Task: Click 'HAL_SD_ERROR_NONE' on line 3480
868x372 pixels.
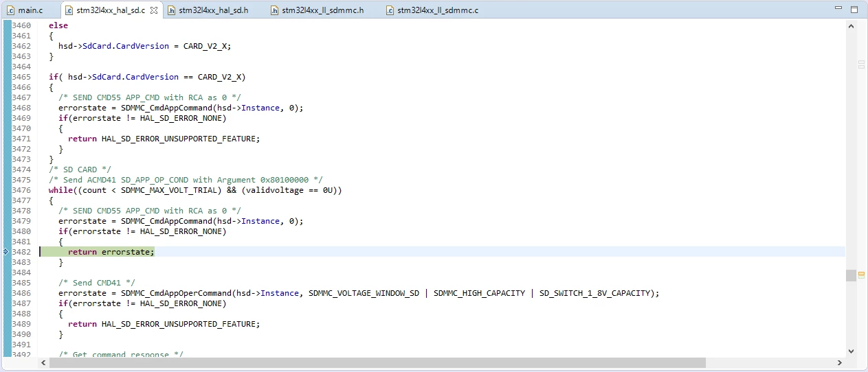Action: click(181, 231)
